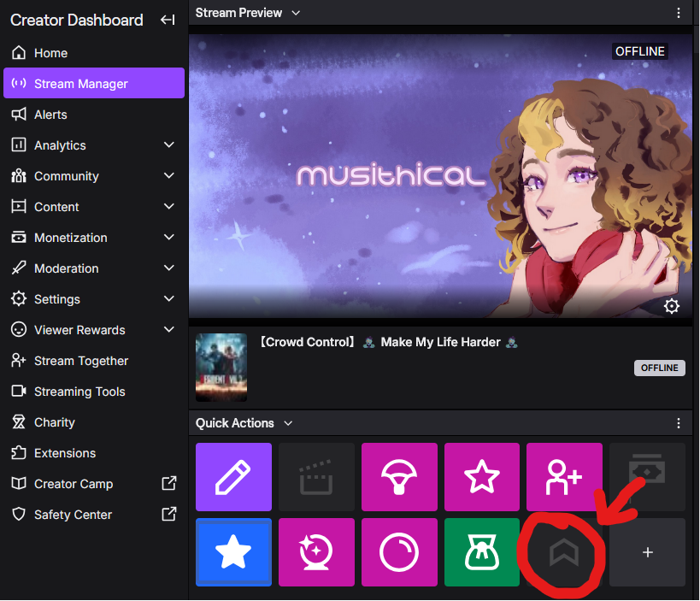This screenshot has width=700, height=601.
Task: Open Stream Together
Action: [x=94, y=360]
